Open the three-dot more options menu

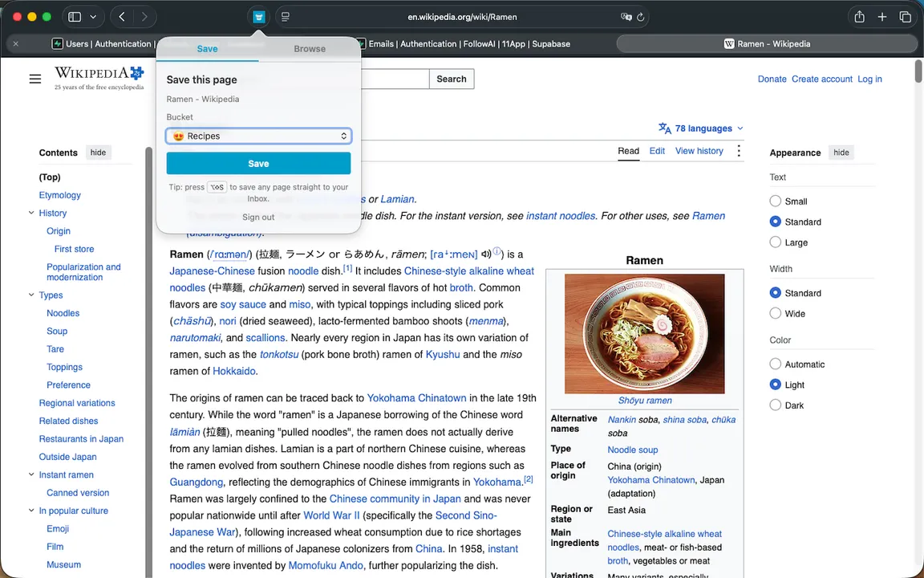[x=739, y=151]
